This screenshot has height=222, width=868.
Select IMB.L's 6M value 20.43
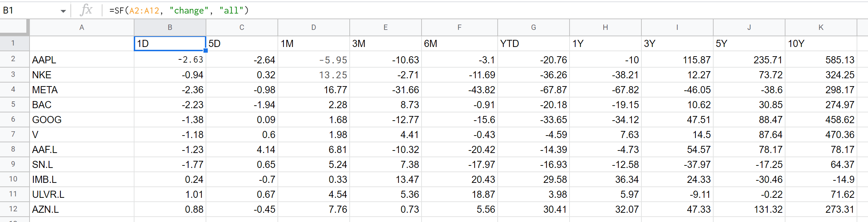click(460, 179)
